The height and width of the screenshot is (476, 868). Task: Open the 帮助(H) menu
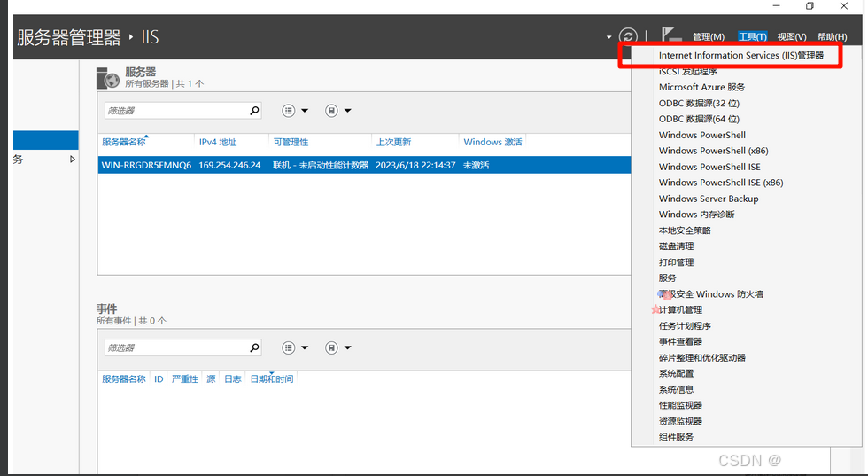coord(832,36)
